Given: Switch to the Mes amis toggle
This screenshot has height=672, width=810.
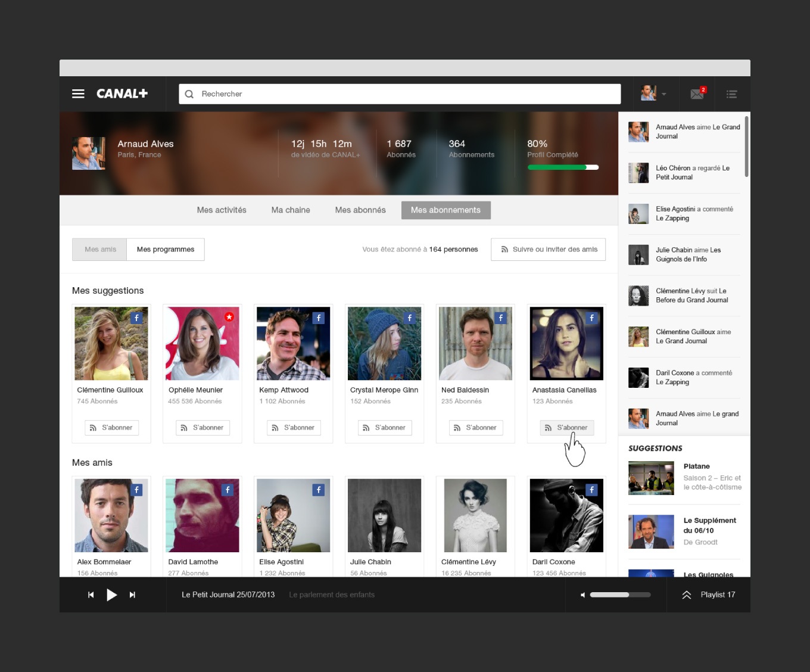Looking at the screenshot, I should pos(100,250).
